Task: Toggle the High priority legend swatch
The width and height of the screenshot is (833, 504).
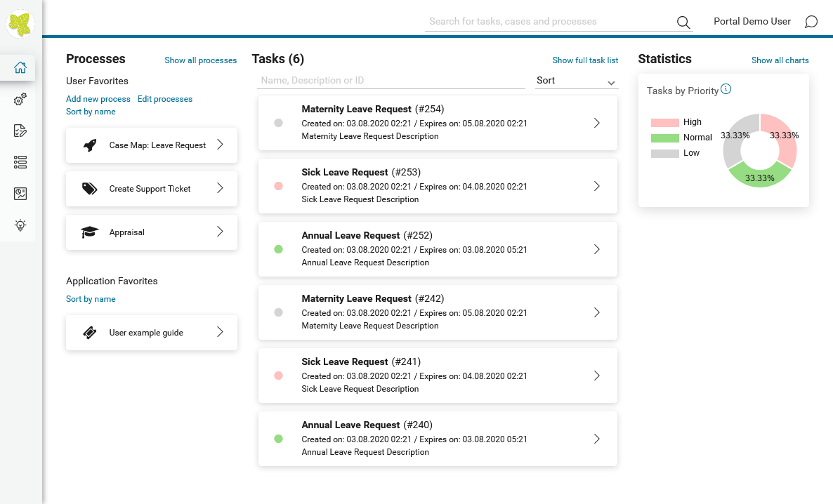Action: point(664,122)
